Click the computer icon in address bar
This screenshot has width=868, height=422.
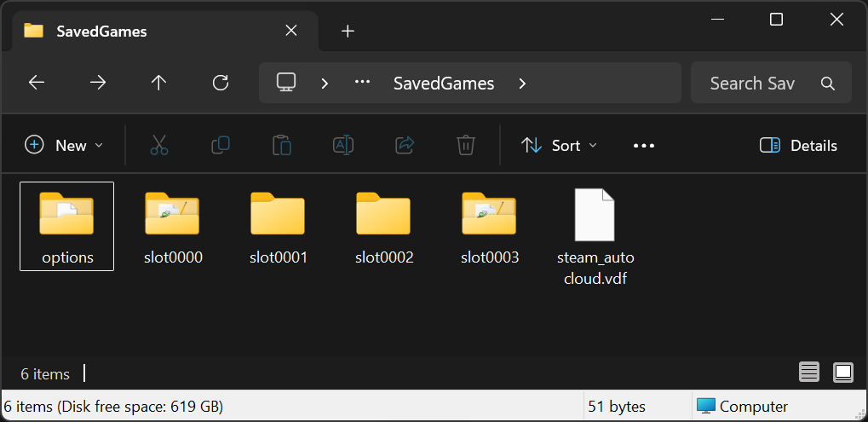click(286, 83)
